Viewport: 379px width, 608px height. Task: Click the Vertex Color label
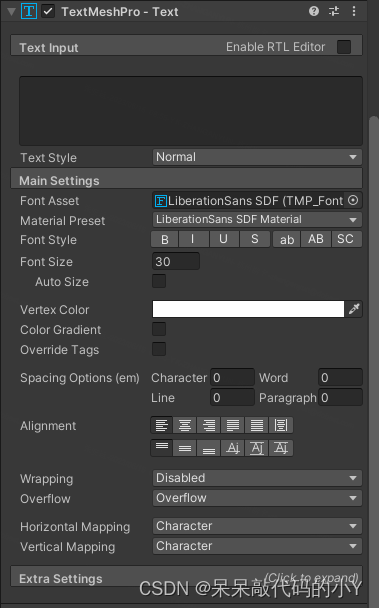[x=54, y=310]
